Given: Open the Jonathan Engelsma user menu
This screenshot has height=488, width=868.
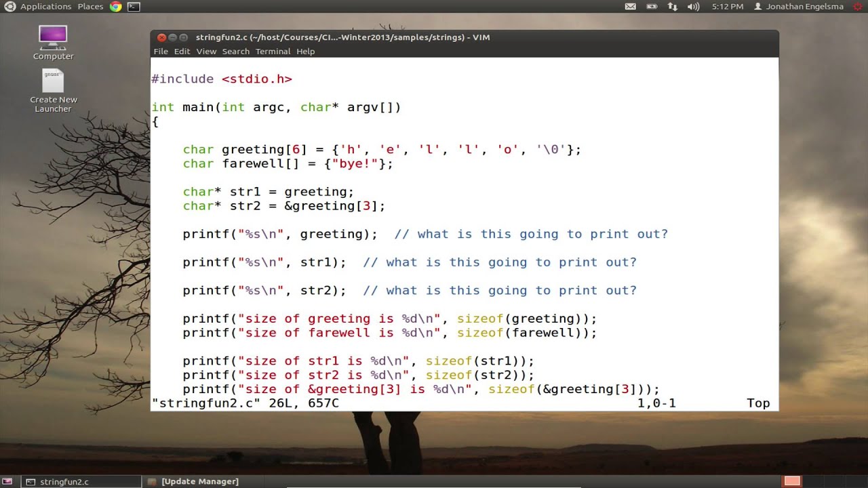Looking at the screenshot, I should click(x=805, y=6).
